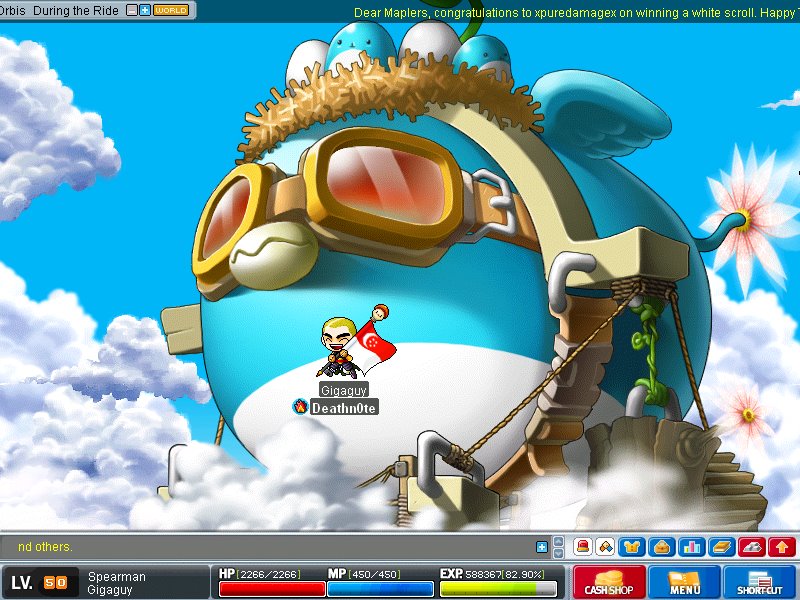The image size is (800, 600).
Task: Click the blue MP gauge bar
Action: point(381,589)
